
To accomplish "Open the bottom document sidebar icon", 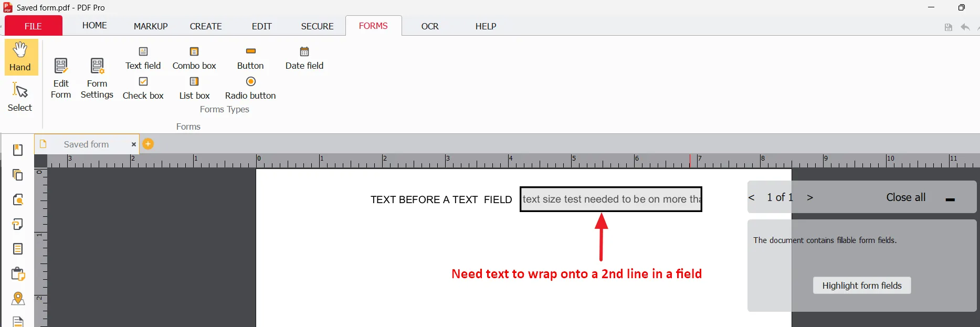I will tap(18, 321).
